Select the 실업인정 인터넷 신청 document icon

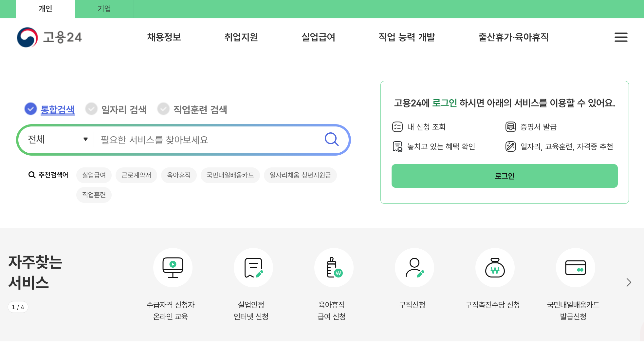253,268
